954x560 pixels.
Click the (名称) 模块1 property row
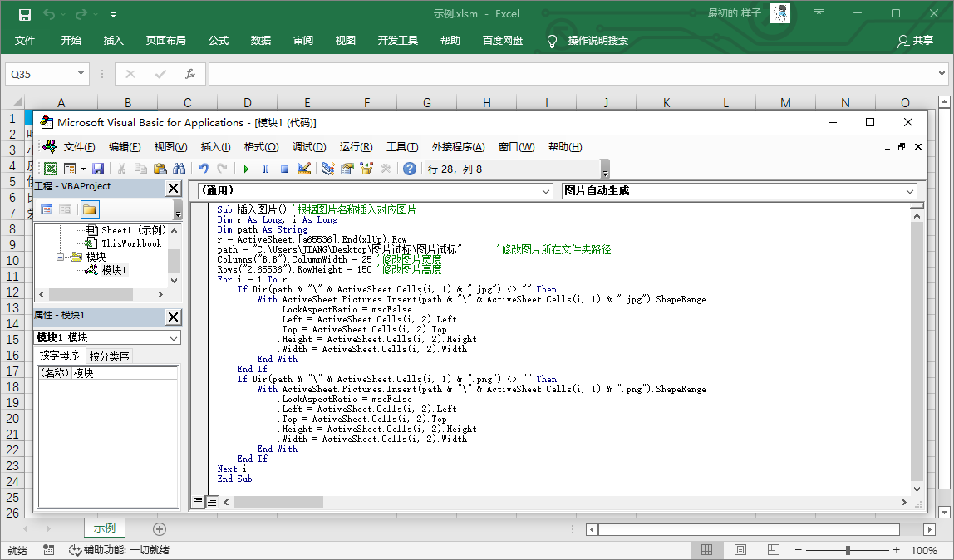coord(108,373)
